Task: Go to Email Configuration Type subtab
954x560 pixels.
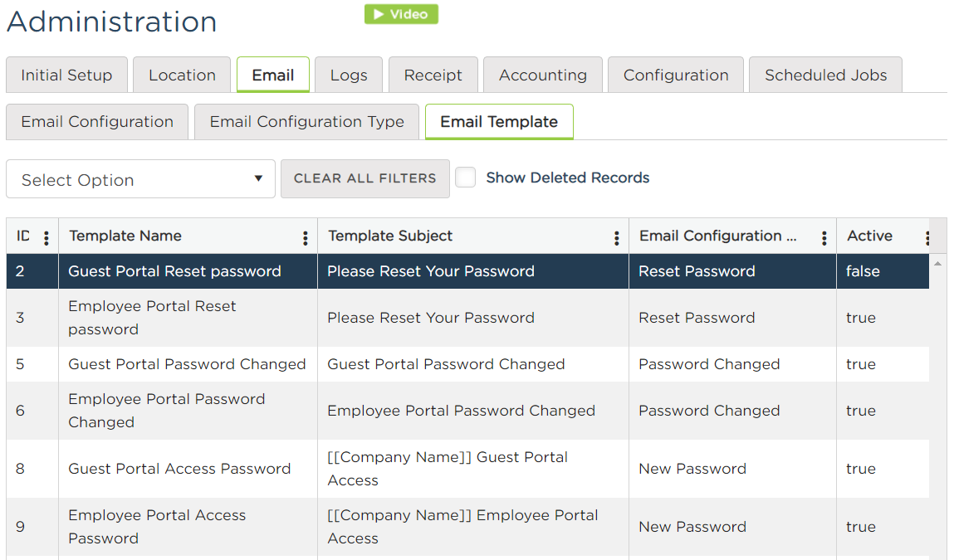Action: click(306, 122)
